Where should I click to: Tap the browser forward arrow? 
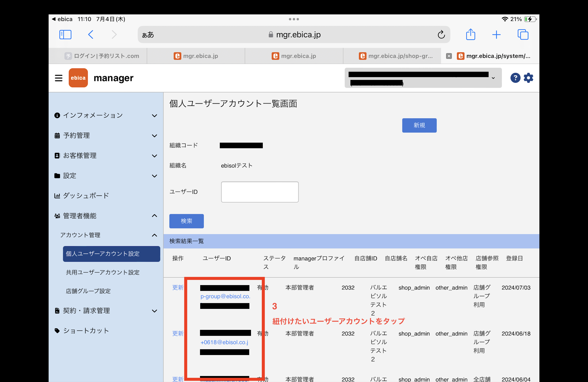(114, 35)
